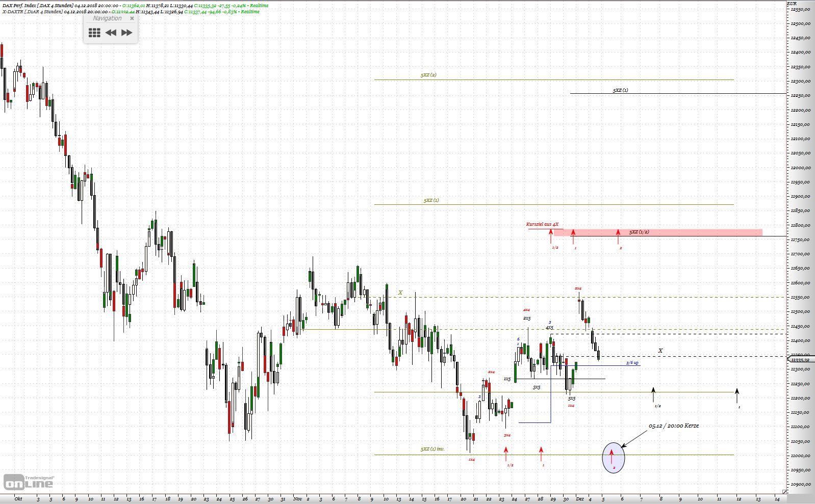
Task: Click the current price marker 11335,32 on axis
Action: click(801, 359)
